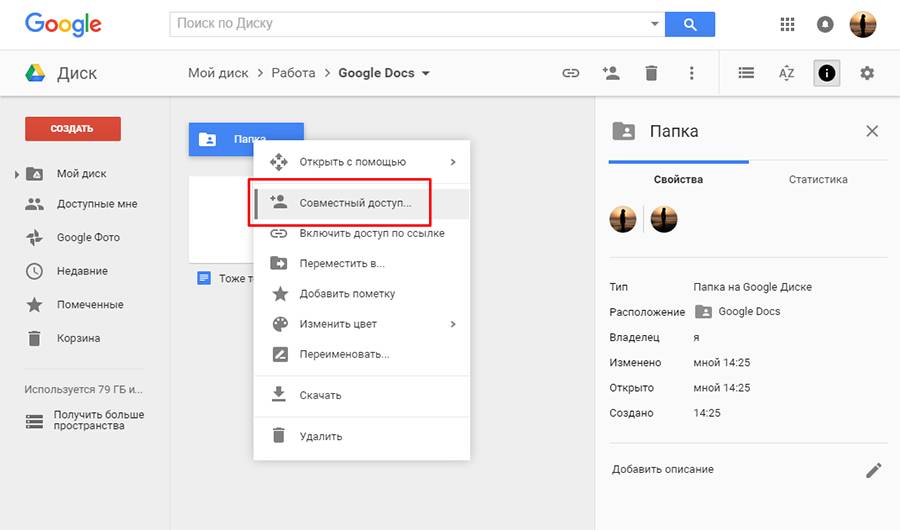The width and height of the screenshot is (900, 530).
Task: Open Доступные мне in sidebar
Action: click(96, 204)
